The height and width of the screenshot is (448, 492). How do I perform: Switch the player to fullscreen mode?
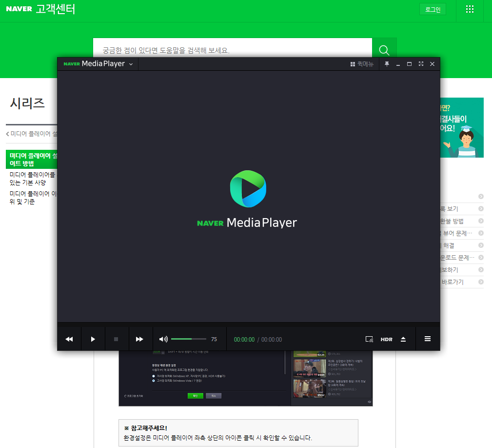click(x=421, y=64)
